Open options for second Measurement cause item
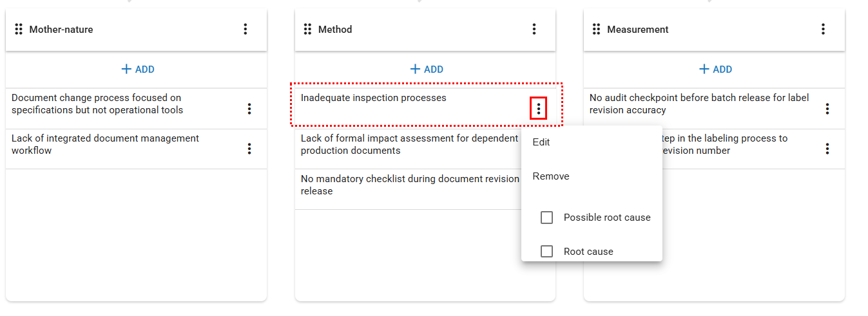This screenshot has height=316, width=868. coord(827,149)
